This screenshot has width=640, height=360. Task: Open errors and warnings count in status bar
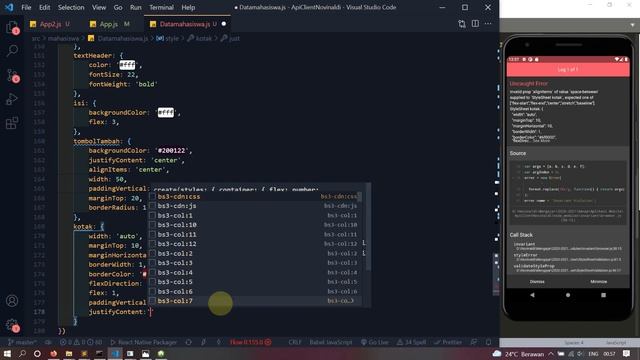click(x=81, y=342)
